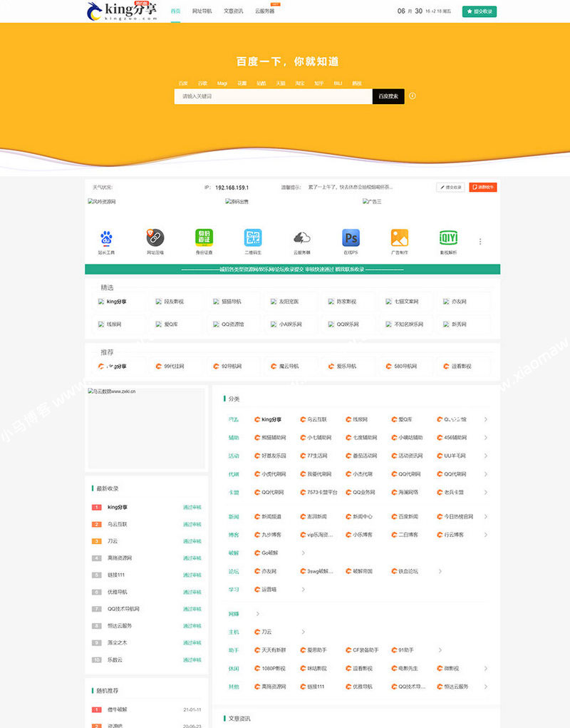The height and width of the screenshot is (728, 570).
Task: Expand the 网赚 category arrow
Action: pyautogui.click(x=257, y=614)
